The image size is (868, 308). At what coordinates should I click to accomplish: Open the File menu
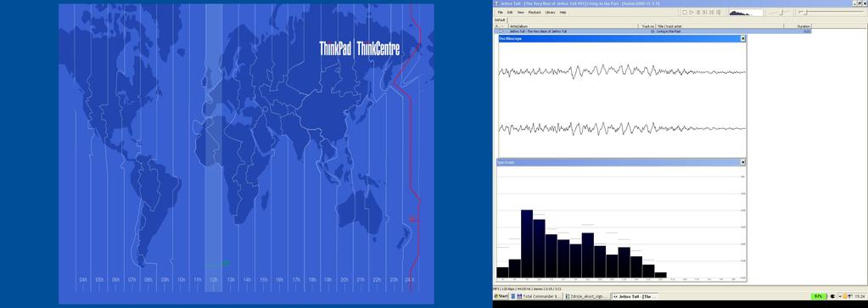pos(501,12)
